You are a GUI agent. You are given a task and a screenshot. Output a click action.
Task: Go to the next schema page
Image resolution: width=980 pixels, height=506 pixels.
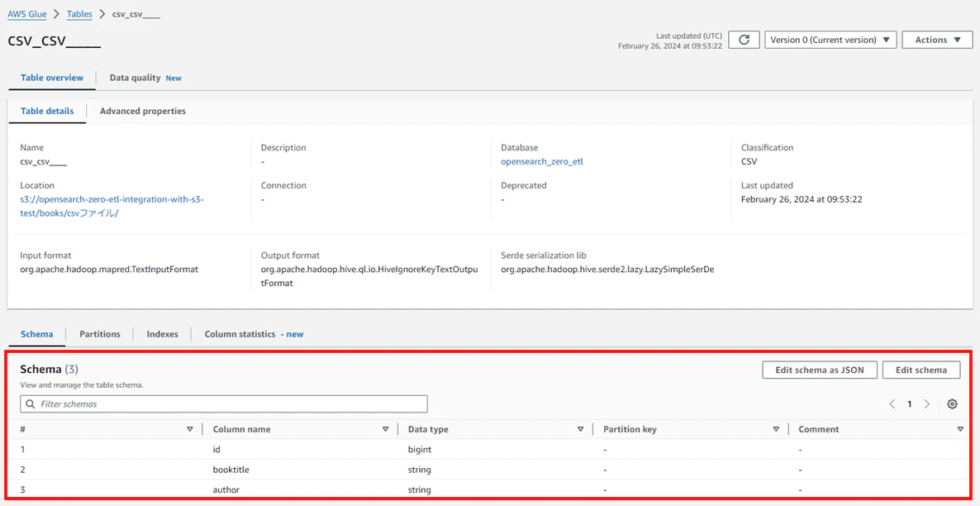point(927,404)
